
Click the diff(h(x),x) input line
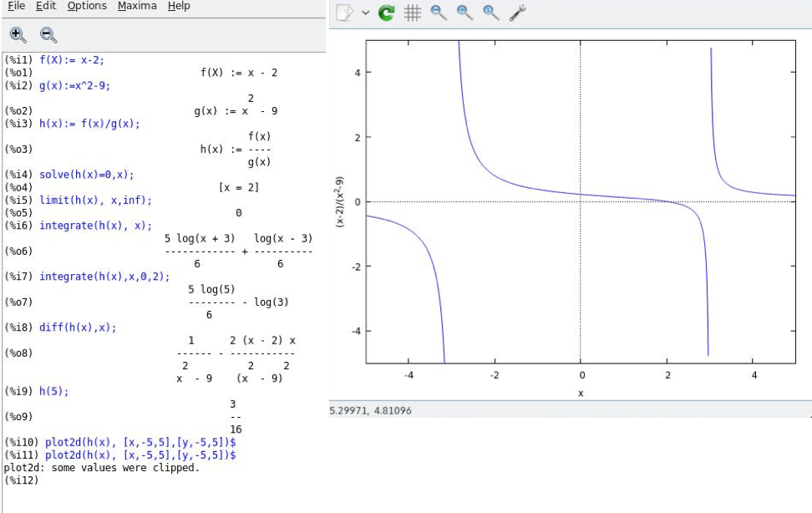click(x=78, y=328)
